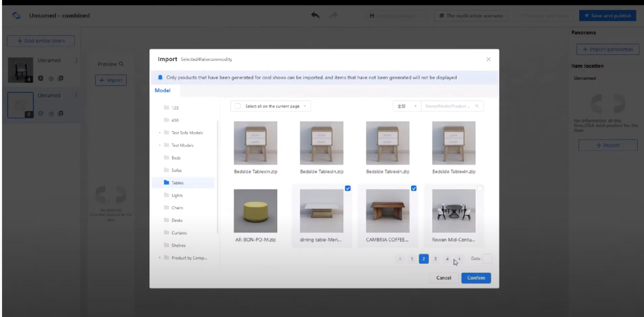Expand the Product by Comp... folder

(x=159, y=258)
